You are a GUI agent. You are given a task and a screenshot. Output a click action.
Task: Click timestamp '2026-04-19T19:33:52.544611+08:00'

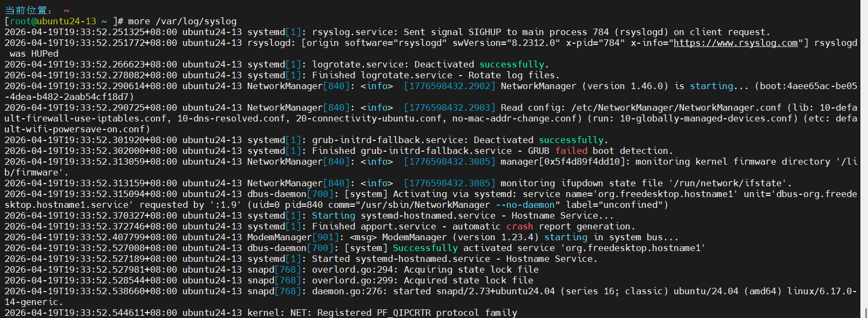[91, 313]
